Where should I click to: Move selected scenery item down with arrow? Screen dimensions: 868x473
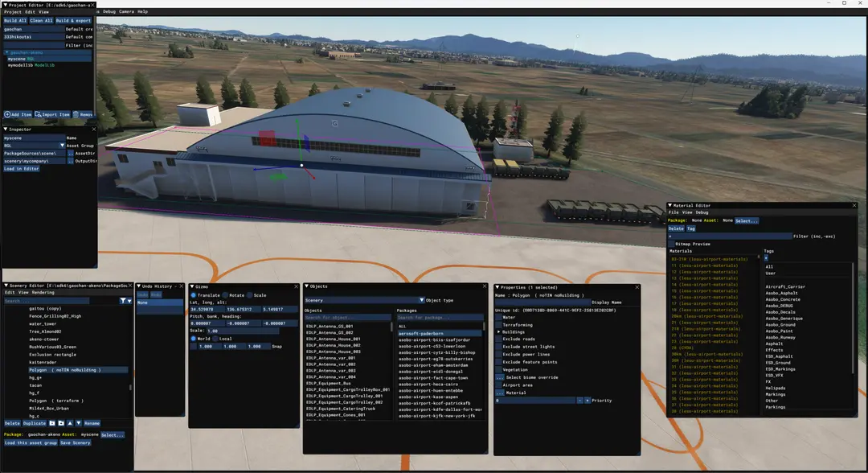[x=79, y=423]
